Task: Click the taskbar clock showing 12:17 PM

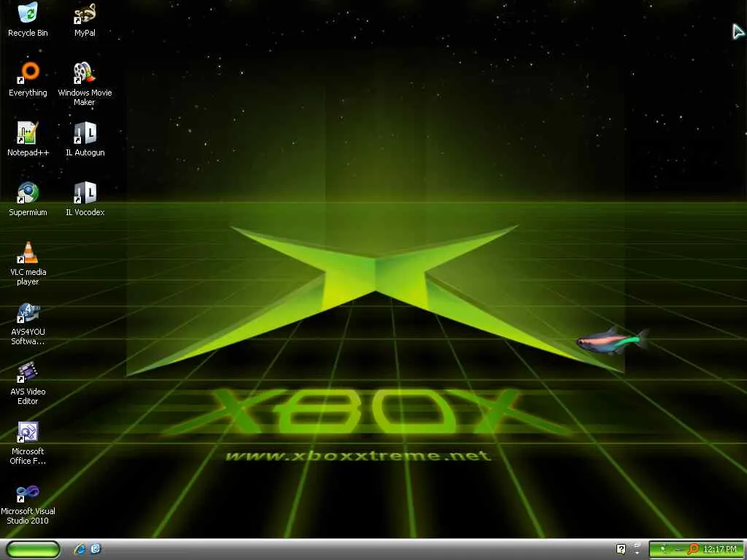Action: coord(719,549)
